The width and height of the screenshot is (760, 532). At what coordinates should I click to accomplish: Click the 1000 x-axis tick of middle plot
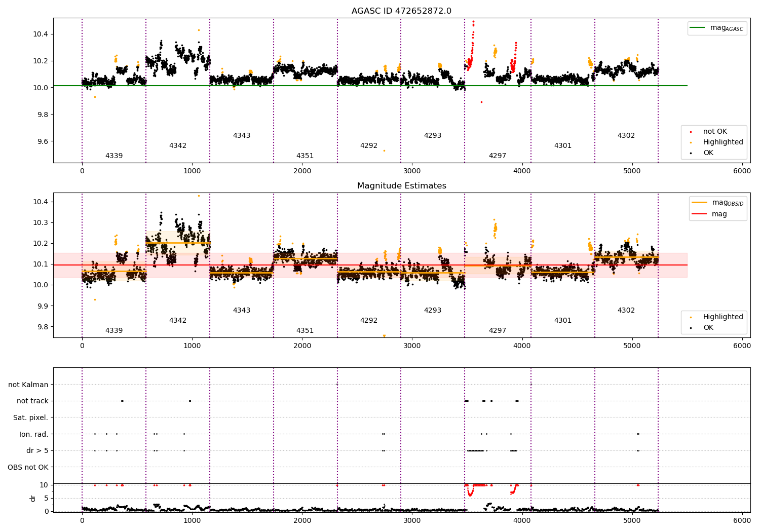tap(192, 346)
